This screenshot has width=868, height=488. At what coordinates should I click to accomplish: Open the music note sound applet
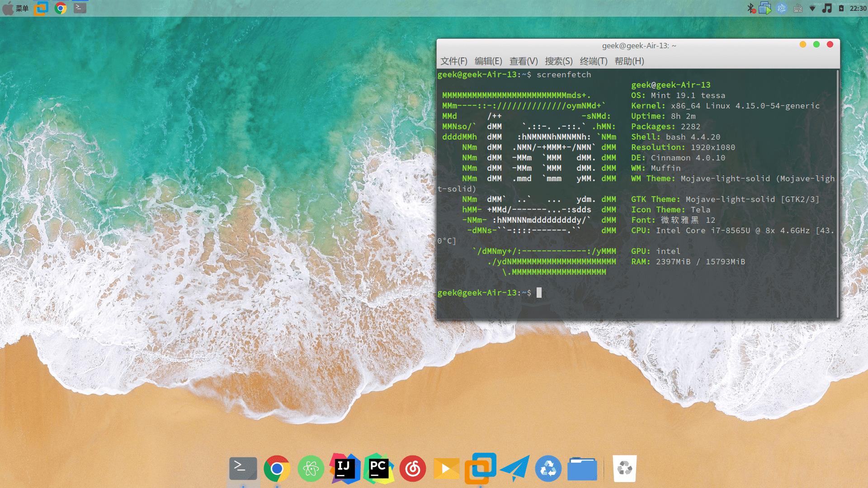pyautogui.click(x=827, y=8)
